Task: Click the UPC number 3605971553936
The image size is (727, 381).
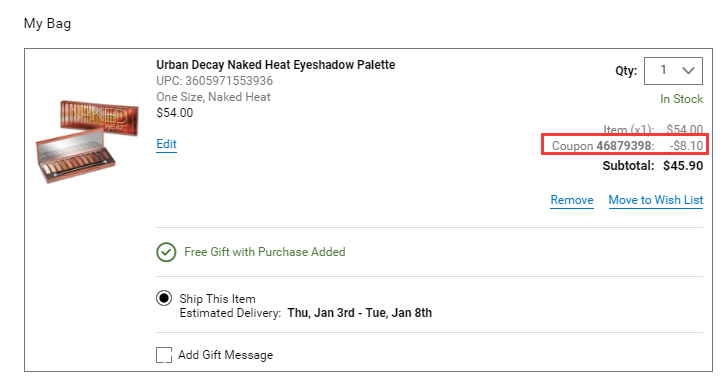Action: pyautogui.click(x=229, y=81)
